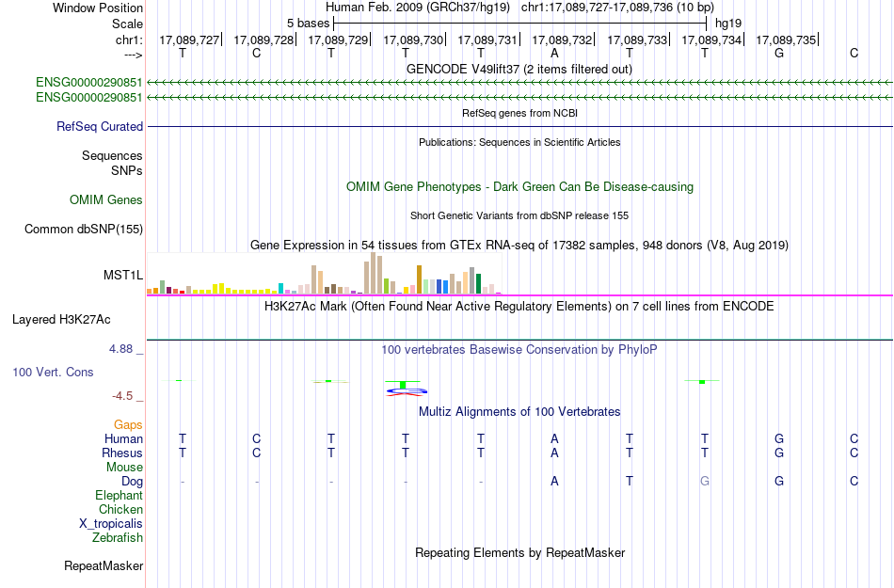
Task: Click the reference base G in the ruler row
Action: (x=779, y=53)
